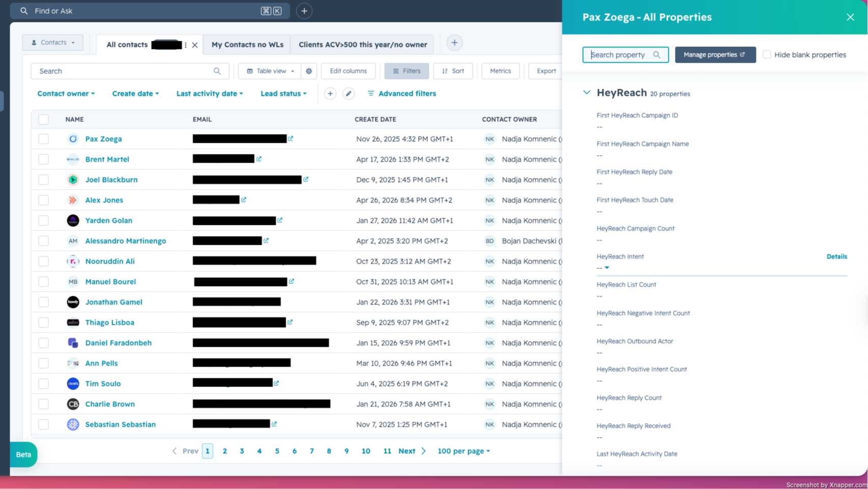Open Advanced filters

(x=402, y=94)
